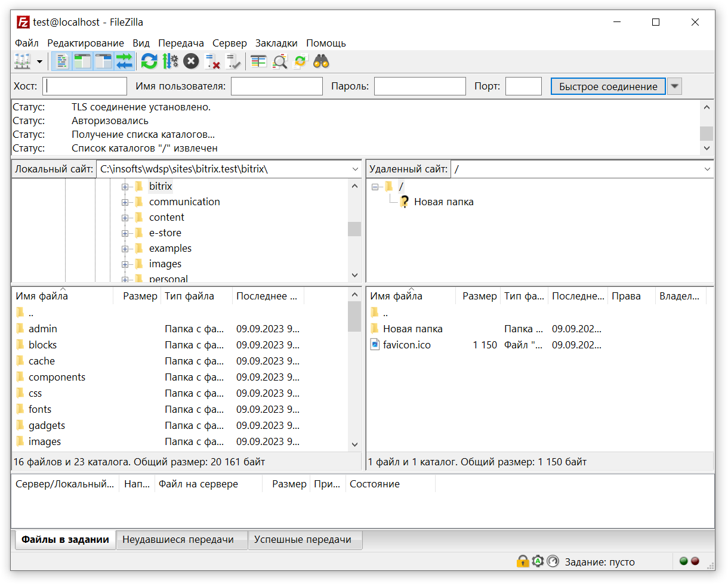
Task: Open directory listing filters dialog
Action: click(x=258, y=61)
